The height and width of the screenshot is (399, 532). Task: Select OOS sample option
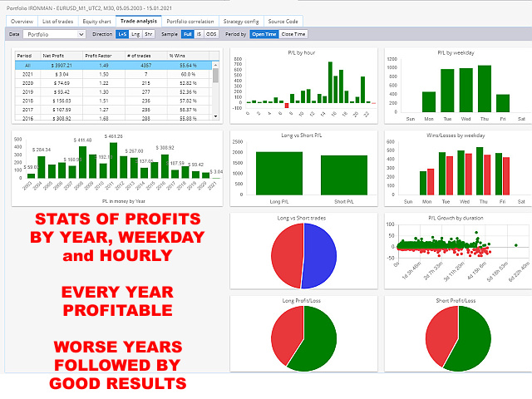(x=211, y=34)
